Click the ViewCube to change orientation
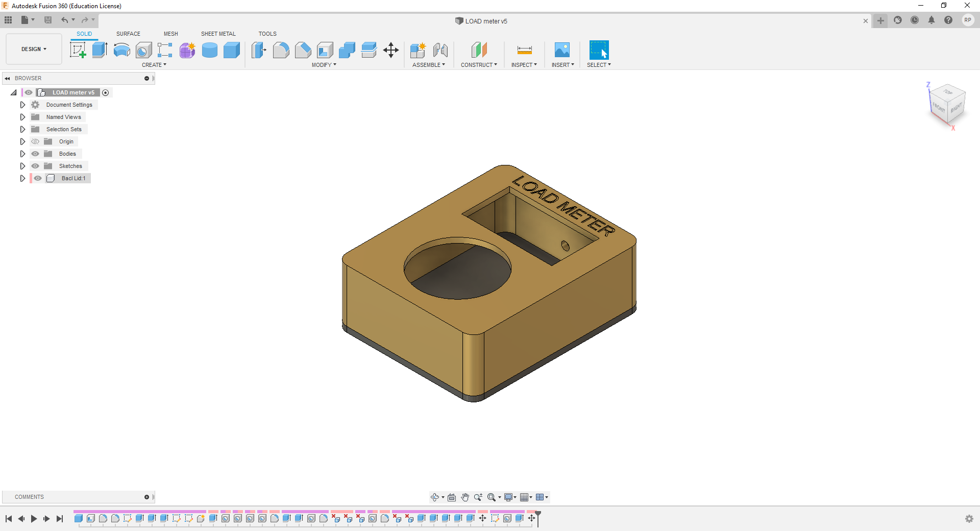The image size is (980, 531). point(947,105)
